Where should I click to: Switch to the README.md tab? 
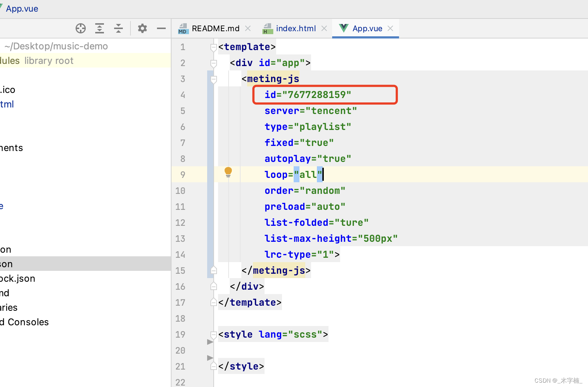point(216,28)
